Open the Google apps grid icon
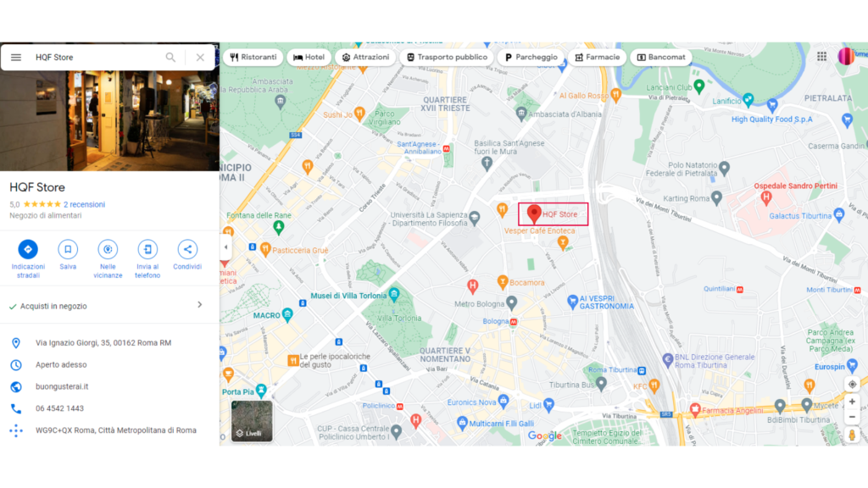This screenshot has width=868, height=488. coord(821,57)
